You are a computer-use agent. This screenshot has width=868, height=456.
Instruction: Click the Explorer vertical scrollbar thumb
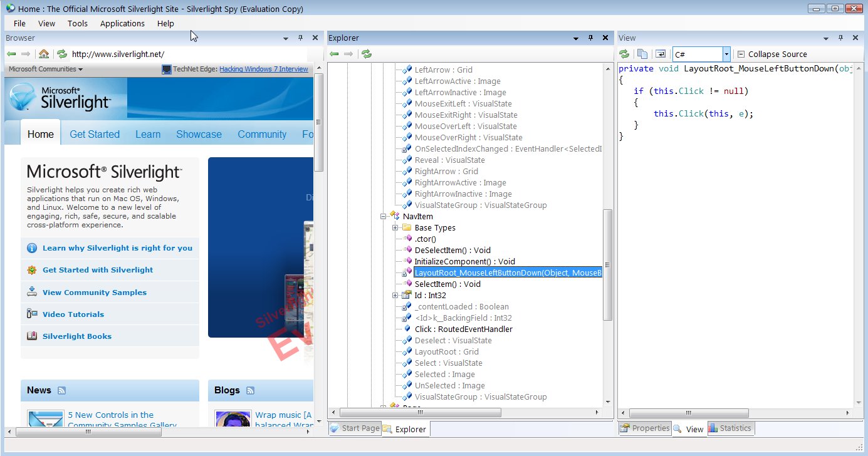point(607,265)
